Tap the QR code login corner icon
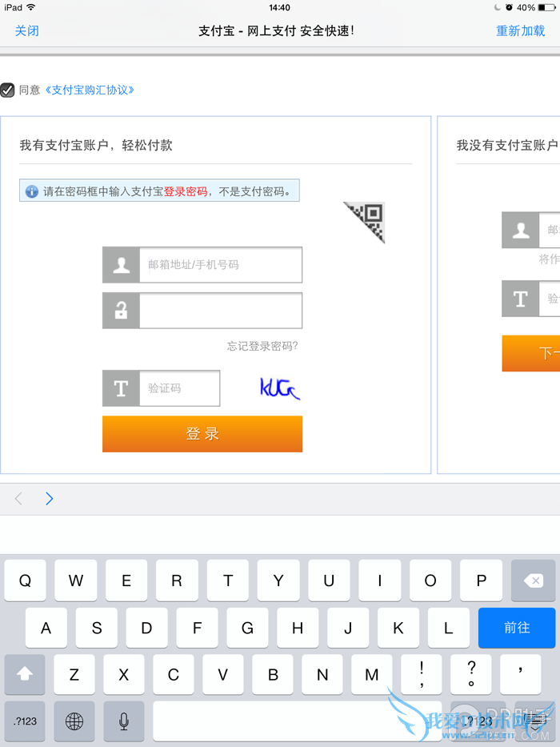This screenshot has width=560, height=747. 368,219
